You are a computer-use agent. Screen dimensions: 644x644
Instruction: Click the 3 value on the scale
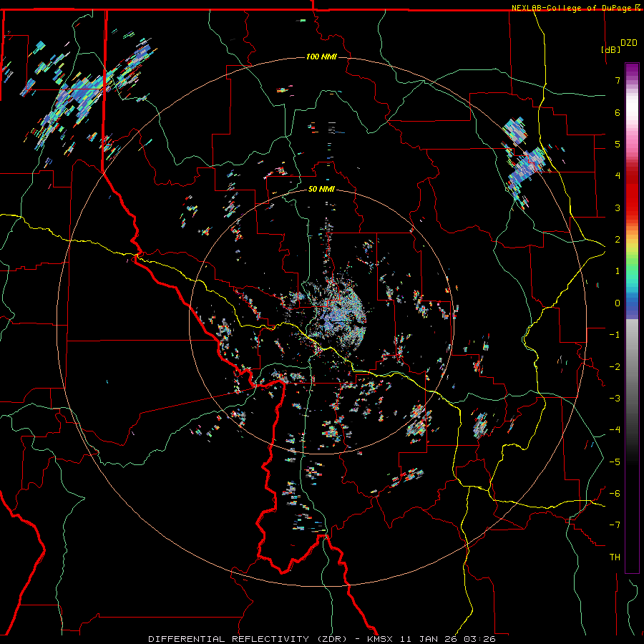pyautogui.click(x=618, y=208)
